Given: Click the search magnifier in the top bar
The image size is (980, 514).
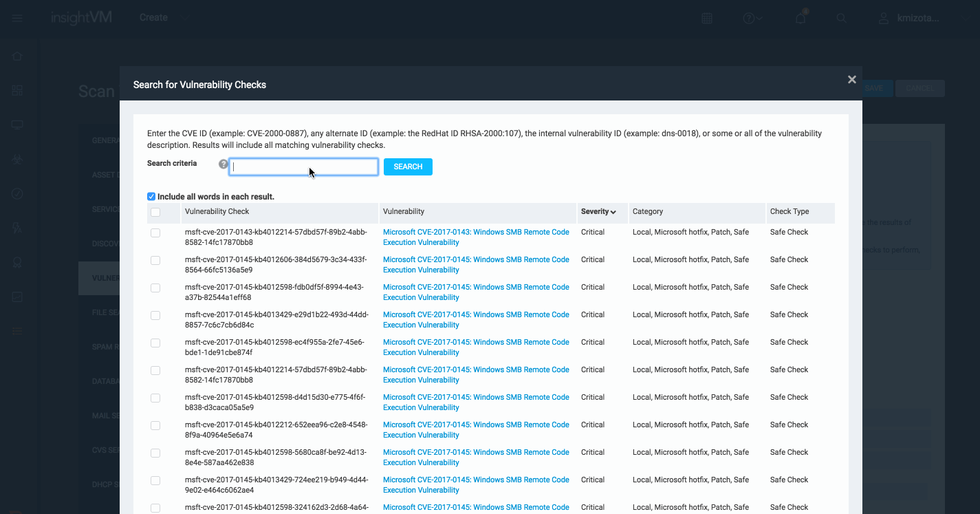Looking at the screenshot, I should point(841,18).
